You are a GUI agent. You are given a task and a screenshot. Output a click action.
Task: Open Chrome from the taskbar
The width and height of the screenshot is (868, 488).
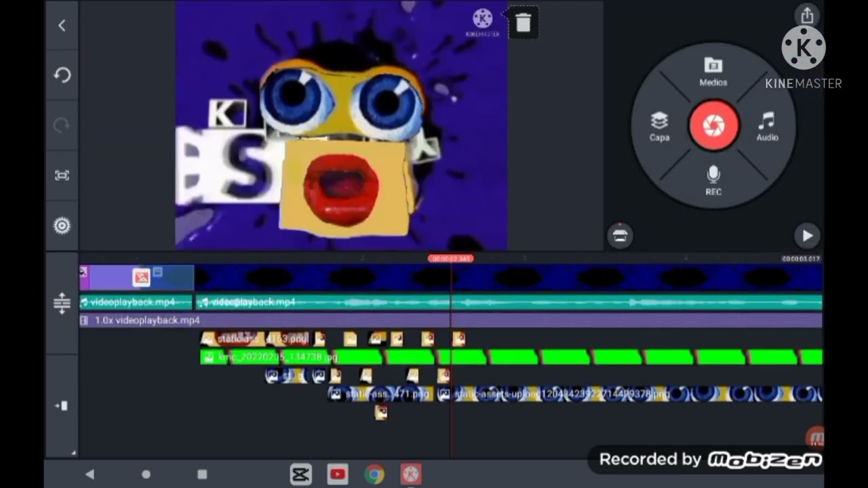click(x=374, y=474)
